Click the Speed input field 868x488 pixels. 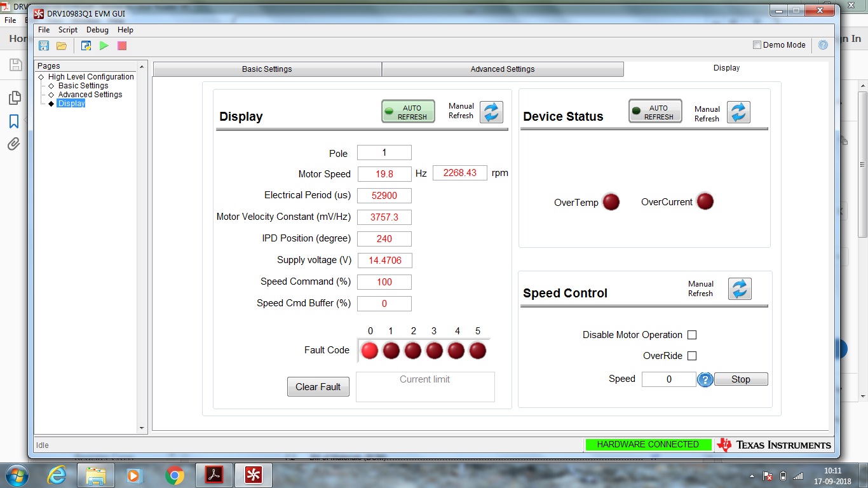click(x=669, y=379)
